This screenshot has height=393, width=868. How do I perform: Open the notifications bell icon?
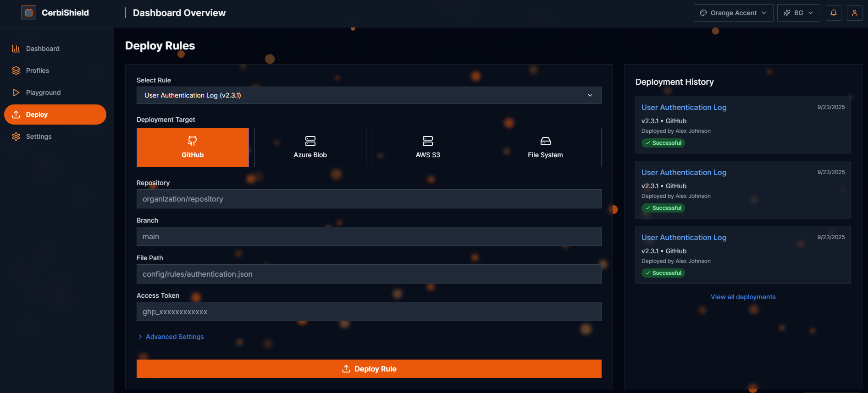pos(833,13)
